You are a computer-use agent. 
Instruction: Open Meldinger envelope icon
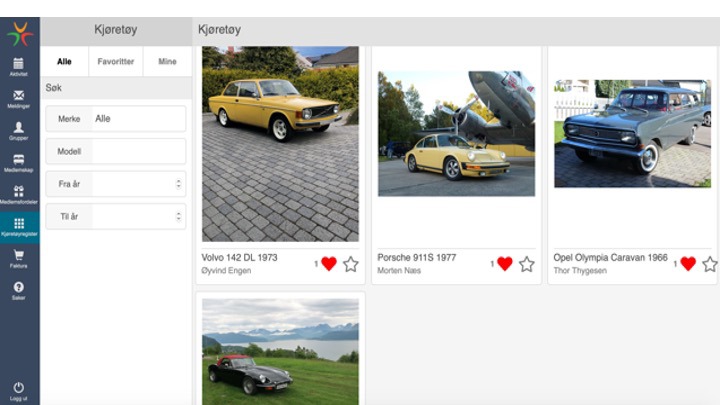[19, 98]
